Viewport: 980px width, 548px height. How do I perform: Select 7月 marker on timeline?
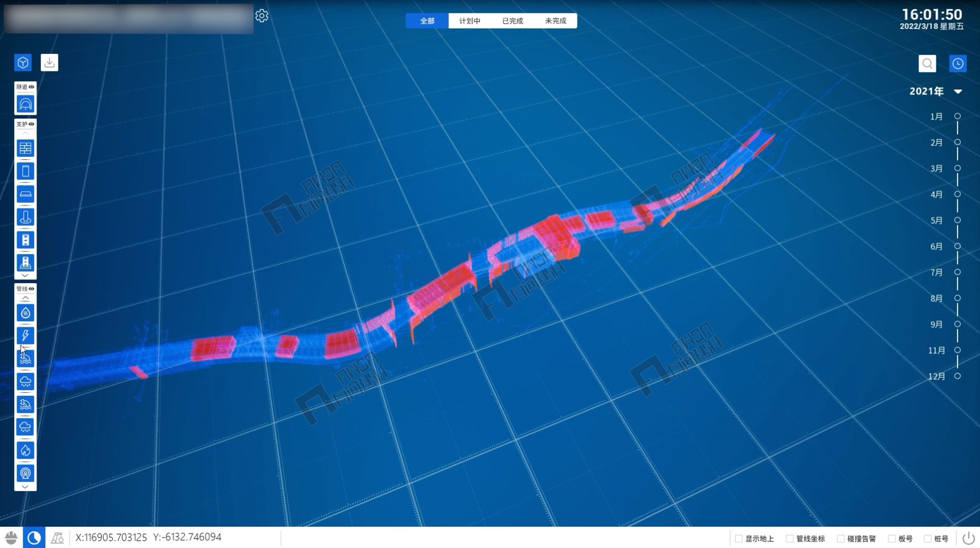pyautogui.click(x=958, y=273)
